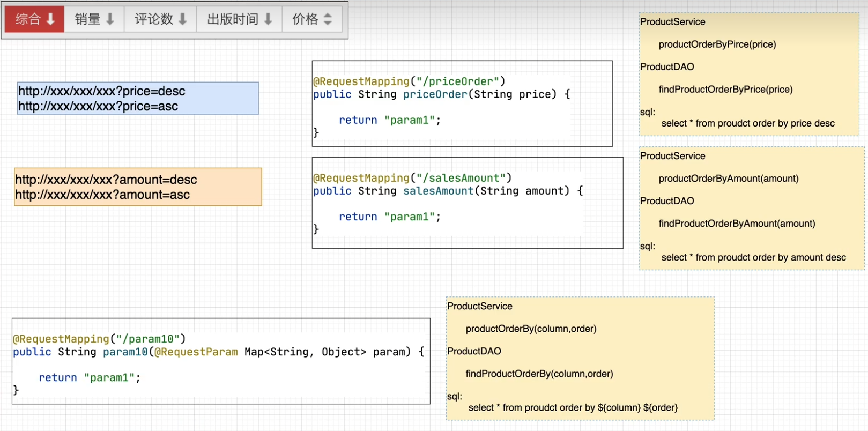Click ProductDAO heading above findProductOrderBy(column,order)
This screenshot has width=868, height=431.
pyautogui.click(x=474, y=351)
